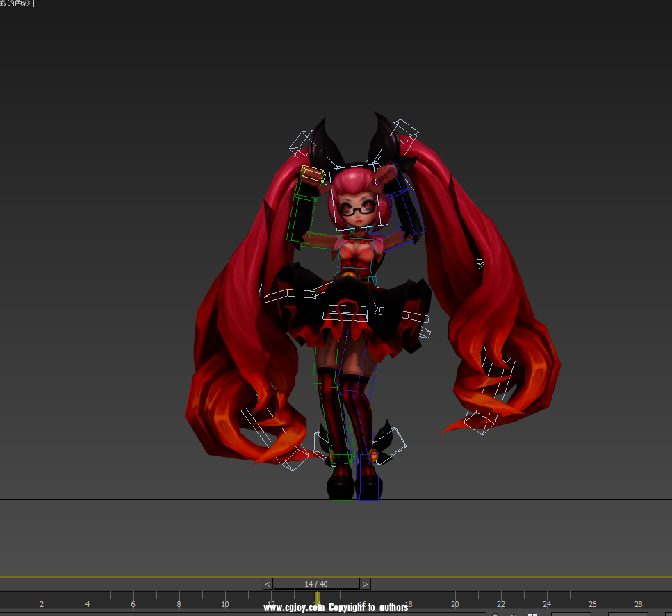Screen dimensions: 672x616
Task: Click the previous frame arrow on time slider
Action: [x=268, y=584]
